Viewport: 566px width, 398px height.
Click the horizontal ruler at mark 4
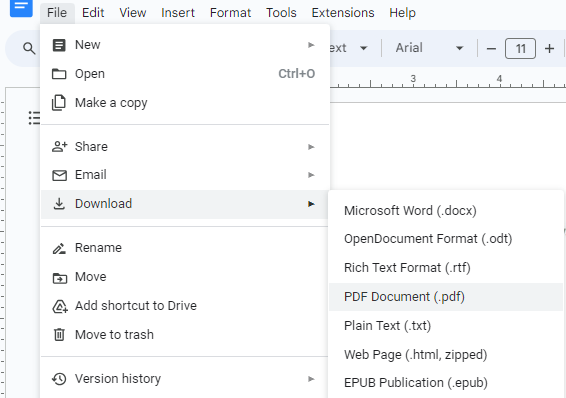[499, 79]
